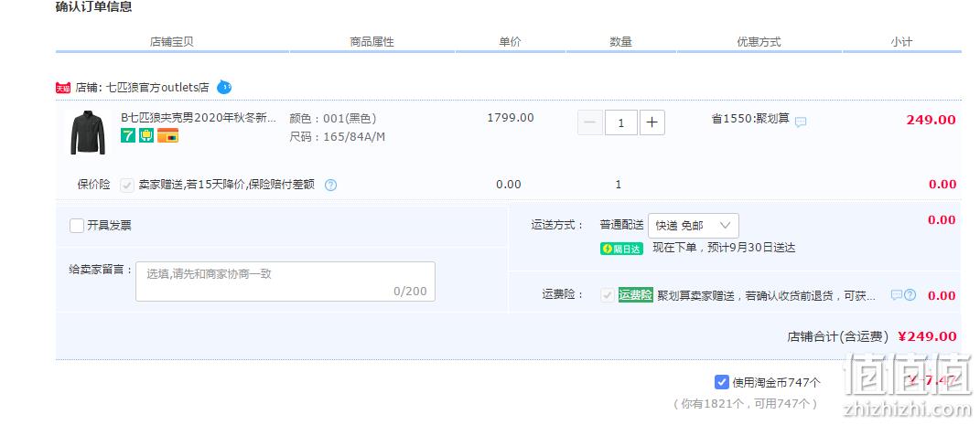Uncheck 使用淘金币747个 checkbox
Viewport: 980px width, 425px height.
(722, 382)
